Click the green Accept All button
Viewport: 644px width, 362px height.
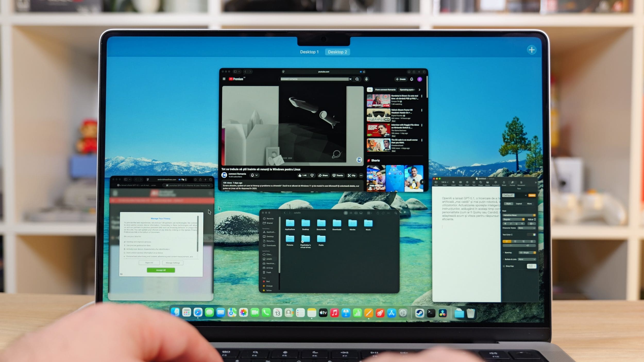click(x=161, y=270)
